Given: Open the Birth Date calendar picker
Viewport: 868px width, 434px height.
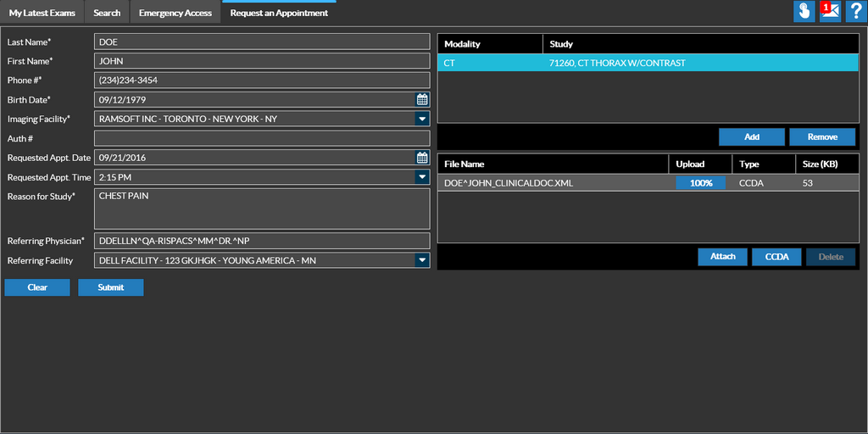Looking at the screenshot, I should click(422, 99).
